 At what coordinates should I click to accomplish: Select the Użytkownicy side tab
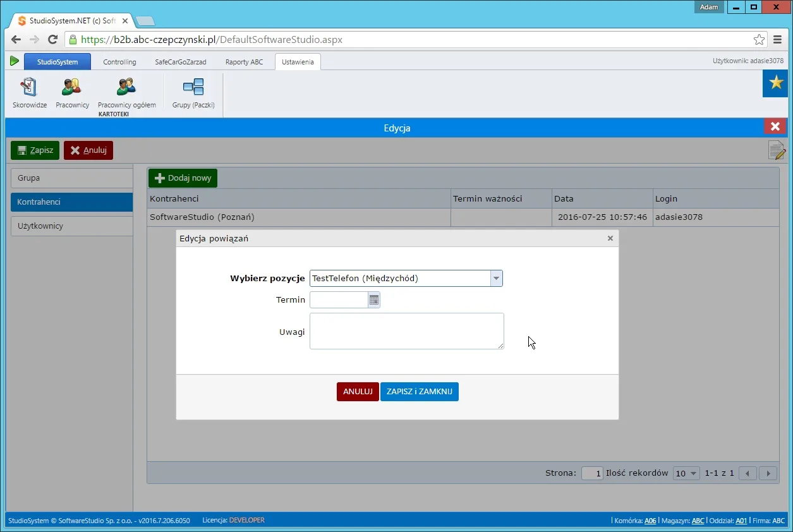point(71,226)
